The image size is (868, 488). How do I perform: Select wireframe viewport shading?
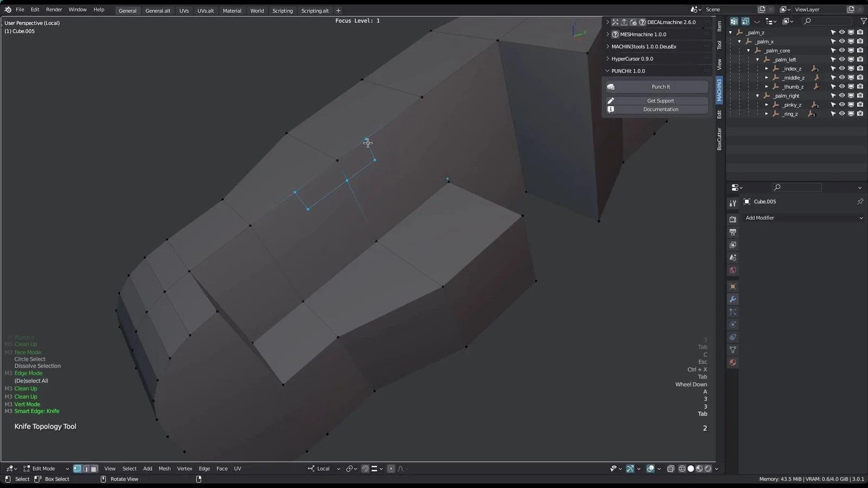(x=682, y=468)
